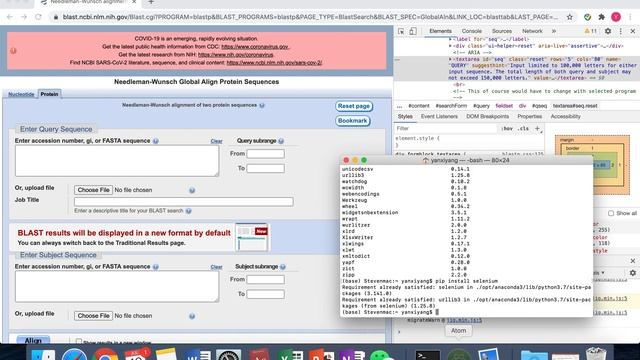Enable Show results in a new window
This screenshot has width=640, height=360.
[x=79, y=341]
